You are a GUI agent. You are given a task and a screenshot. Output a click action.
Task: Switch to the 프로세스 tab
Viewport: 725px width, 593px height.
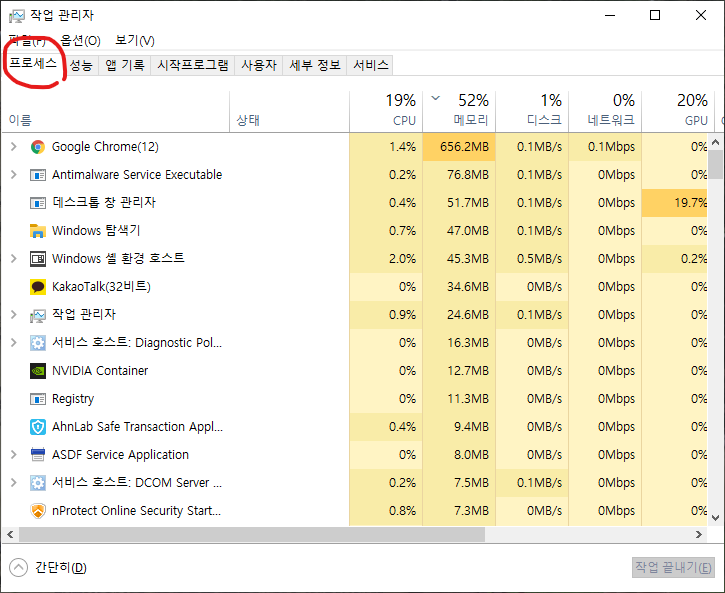click(33, 63)
